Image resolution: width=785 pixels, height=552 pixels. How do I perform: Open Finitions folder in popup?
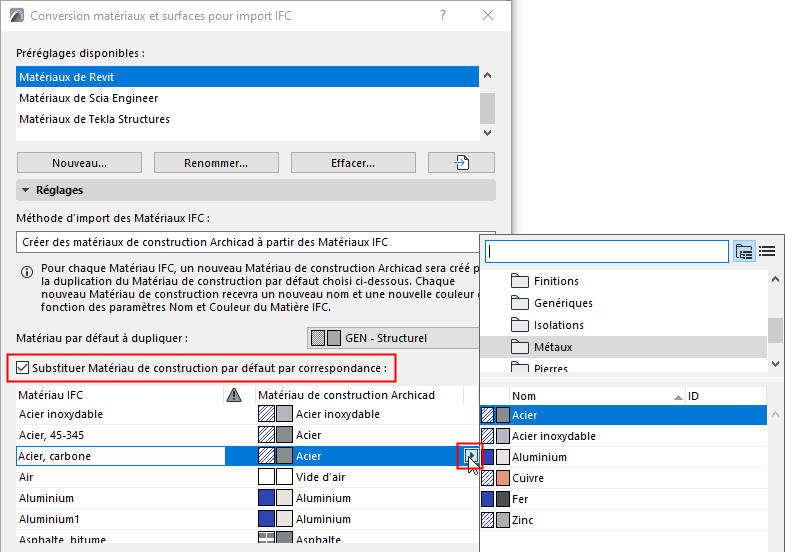(x=624, y=281)
